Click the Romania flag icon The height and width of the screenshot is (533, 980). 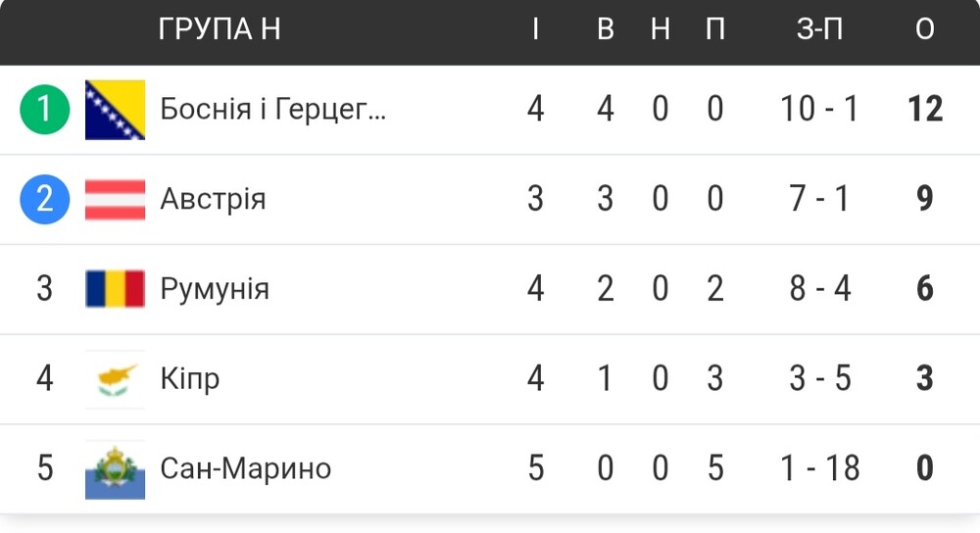[x=115, y=289]
